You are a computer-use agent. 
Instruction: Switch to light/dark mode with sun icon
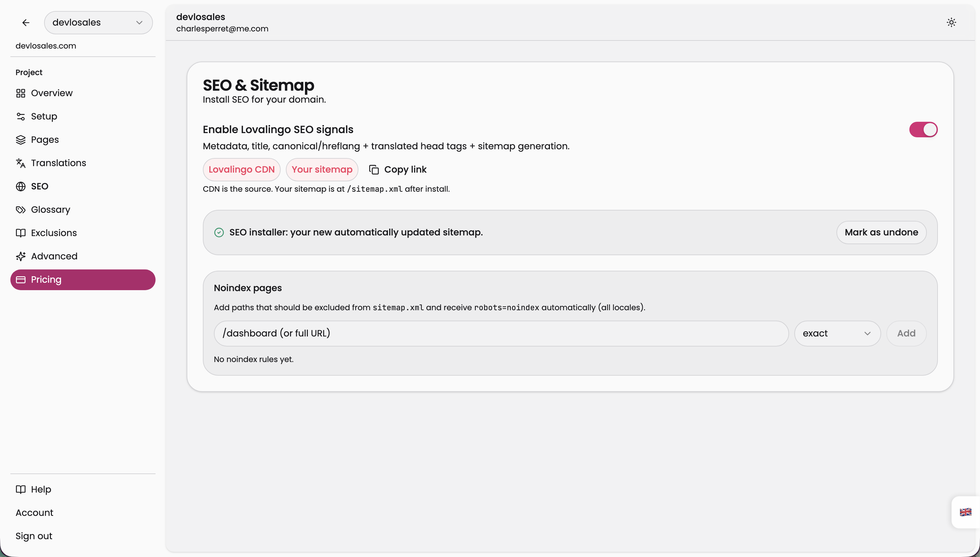point(951,22)
